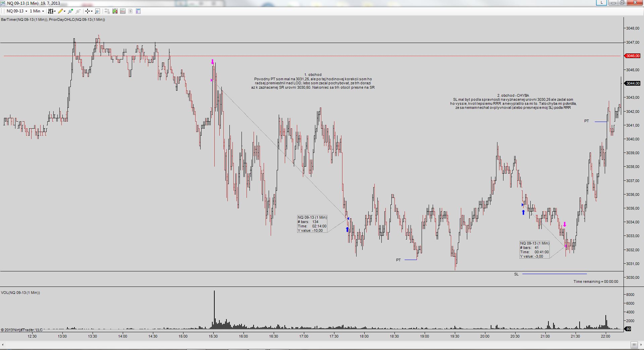Click the 12:30 time axis label
The height and width of the screenshot is (350, 644).
32,336
